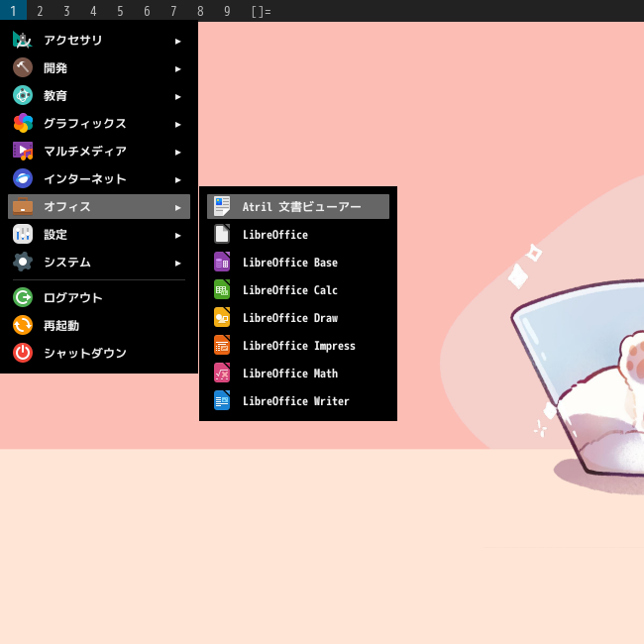The width and height of the screenshot is (644, 644).
Task: Choose ログアウト to log out
Action: pyautogui.click(x=99, y=297)
